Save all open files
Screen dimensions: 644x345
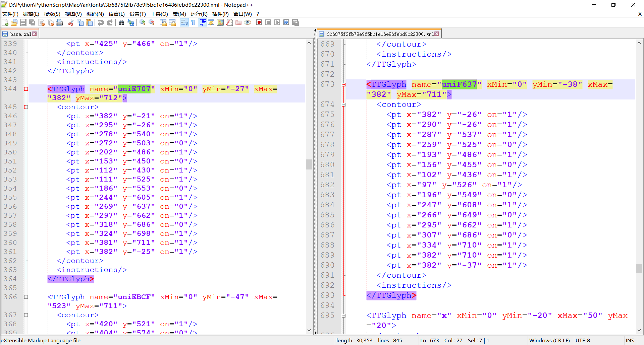coord(32,23)
